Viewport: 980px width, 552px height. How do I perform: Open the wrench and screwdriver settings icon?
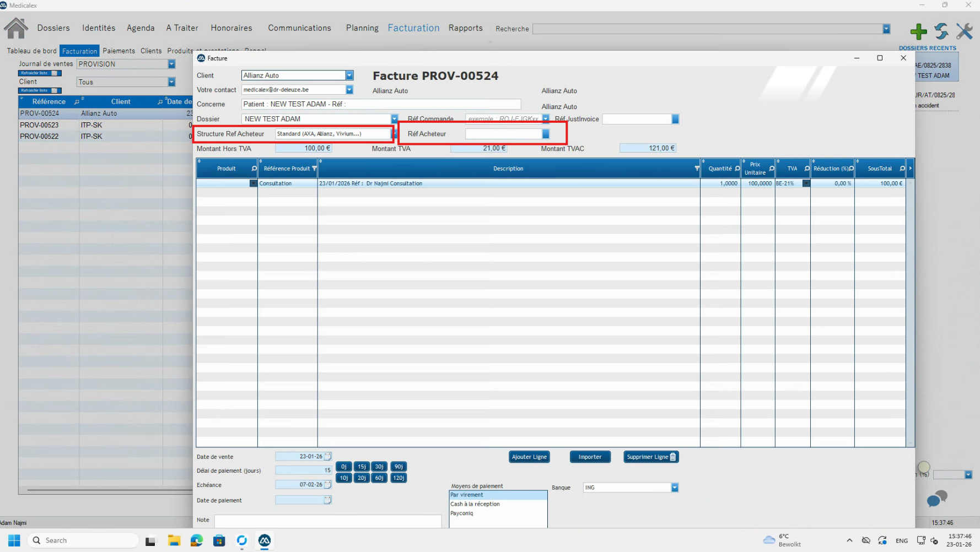coord(965,31)
